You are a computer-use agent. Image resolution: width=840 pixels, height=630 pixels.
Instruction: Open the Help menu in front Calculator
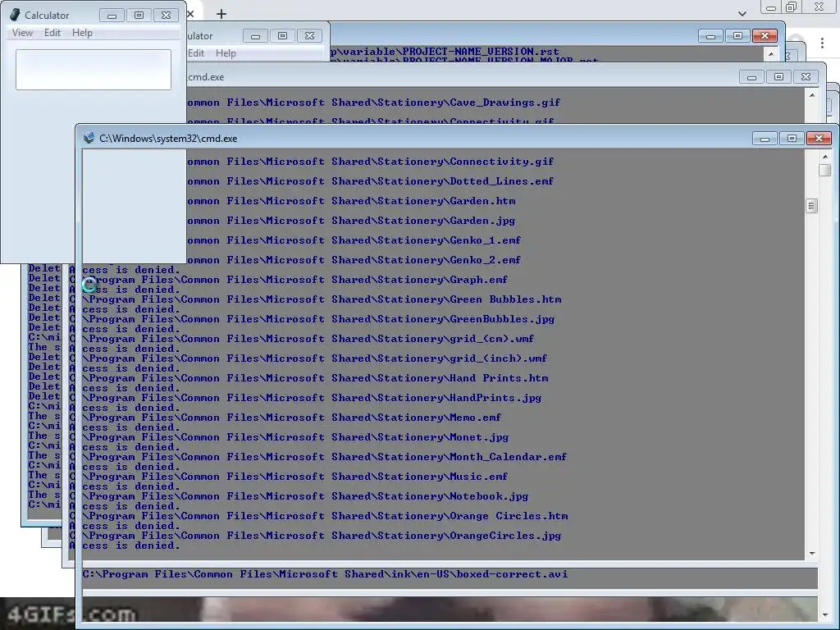82,33
